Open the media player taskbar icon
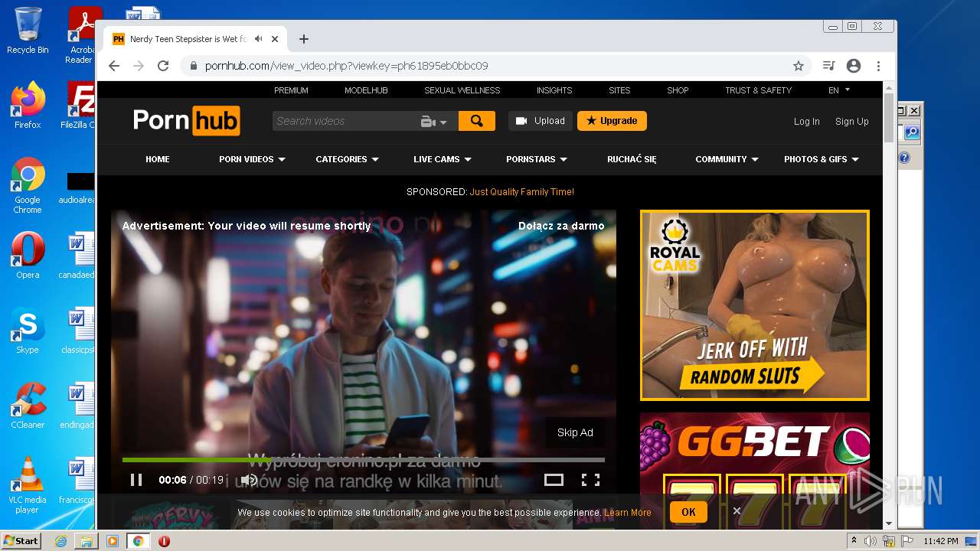980x551 pixels. pos(113,541)
